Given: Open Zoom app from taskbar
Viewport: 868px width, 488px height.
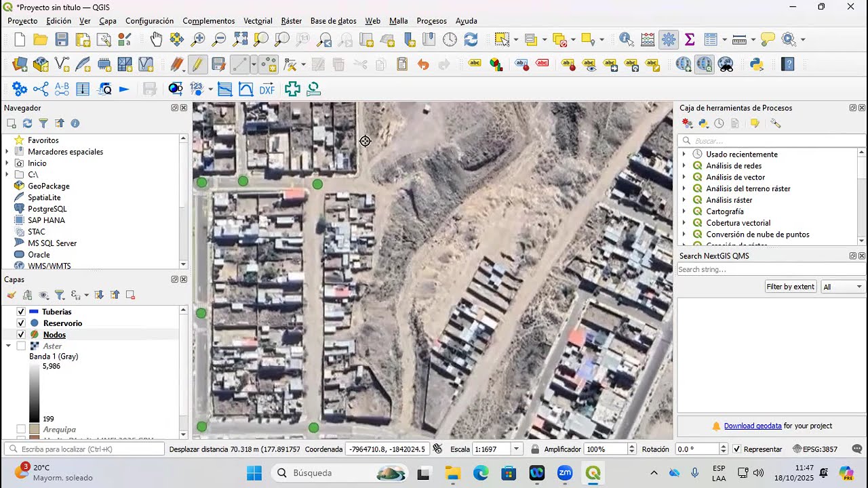Looking at the screenshot, I should 565,473.
